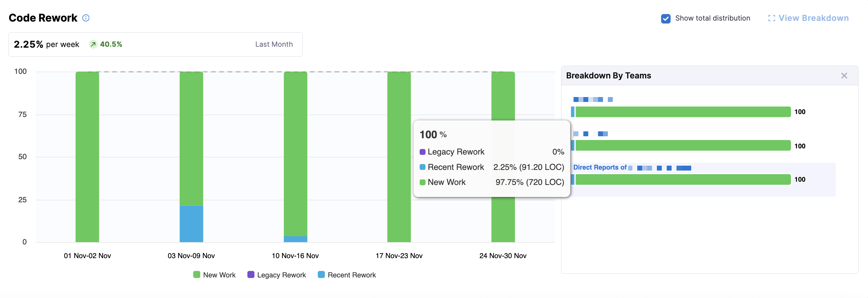Click the Last Month period label
868x298 pixels.
pyautogui.click(x=274, y=44)
